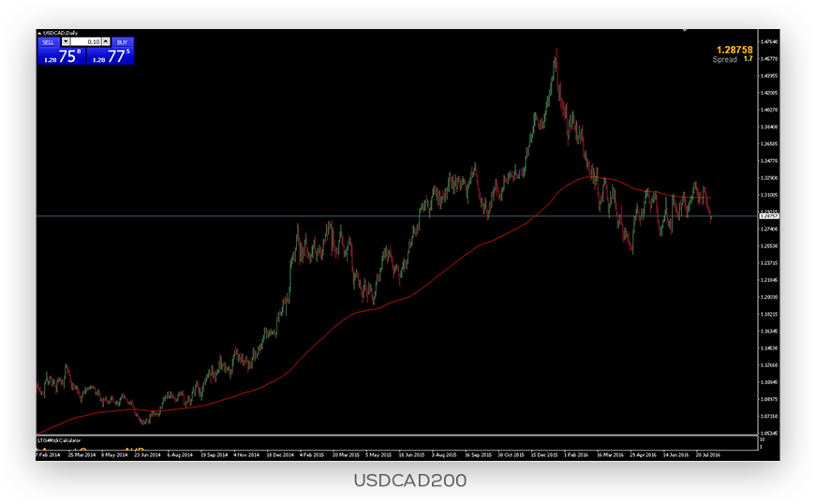Click the buy price 1.28 77 tile
This screenshot has width=816, height=504.
pyautogui.click(x=111, y=56)
